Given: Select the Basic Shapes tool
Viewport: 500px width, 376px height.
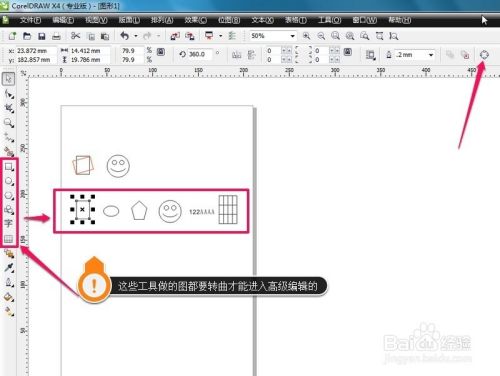Looking at the screenshot, I should point(9,210).
